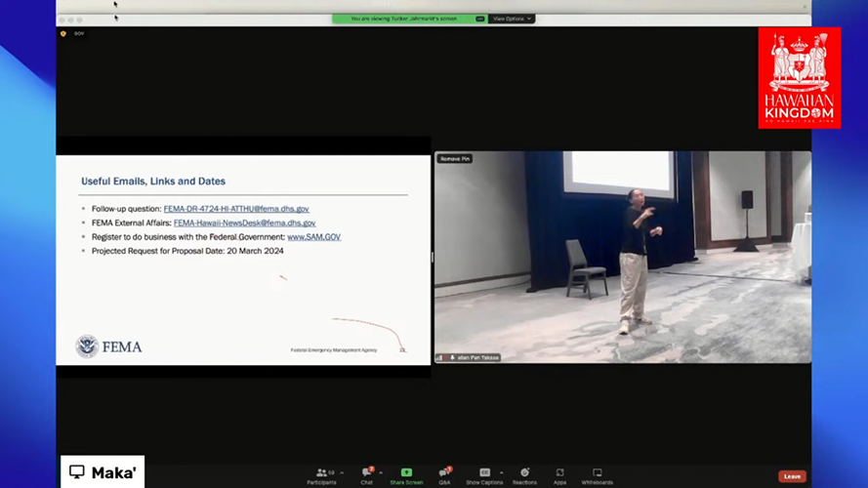This screenshot has width=868, height=488.
Task: Click the red Leave button
Action: 792,476
